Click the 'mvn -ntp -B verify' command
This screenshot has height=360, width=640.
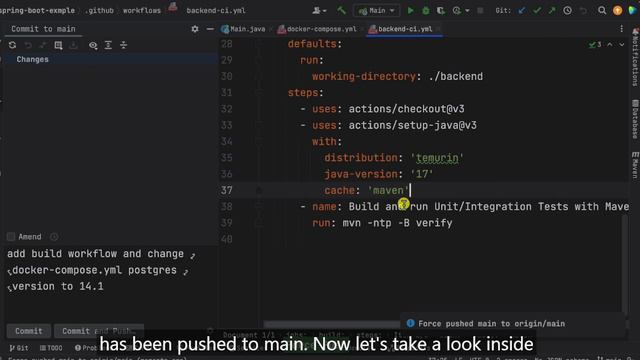pos(397,223)
